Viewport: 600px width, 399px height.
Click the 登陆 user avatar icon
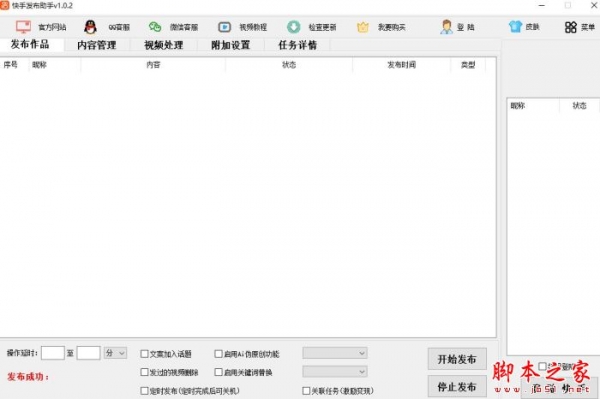coord(446,27)
